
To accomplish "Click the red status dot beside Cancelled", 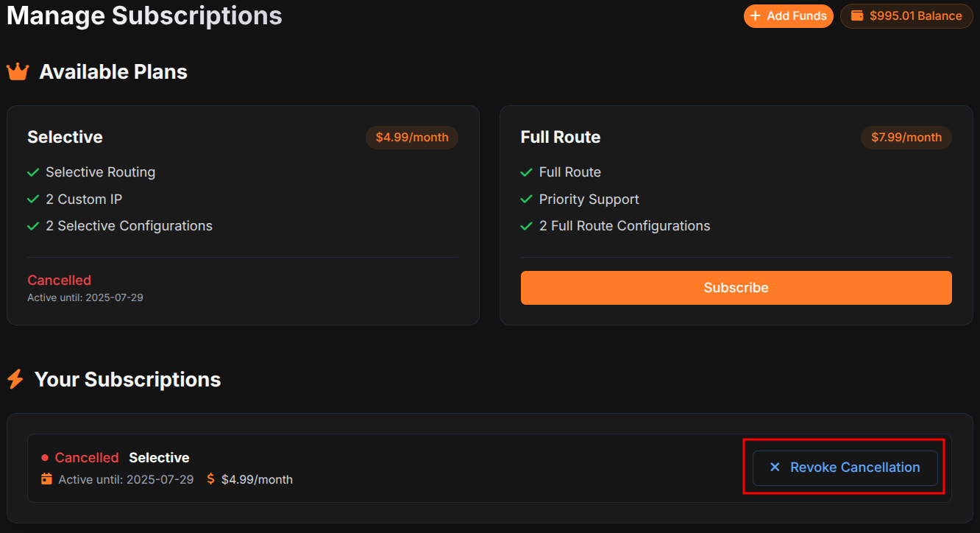I will click(x=45, y=458).
